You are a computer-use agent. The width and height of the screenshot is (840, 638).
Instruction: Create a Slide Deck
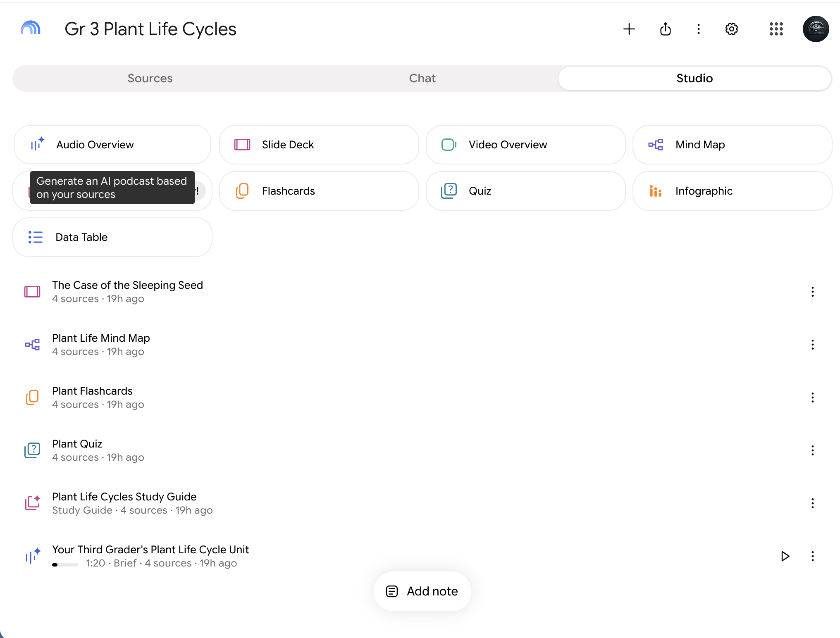319,145
